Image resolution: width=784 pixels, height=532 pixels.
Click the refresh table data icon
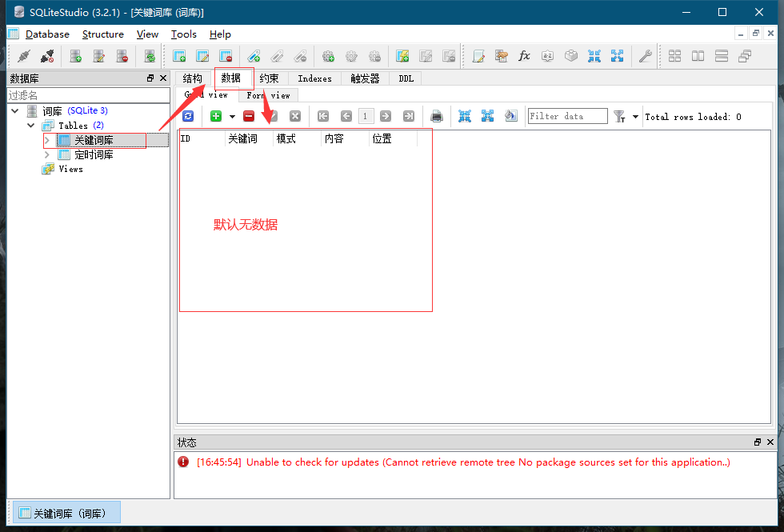click(188, 116)
